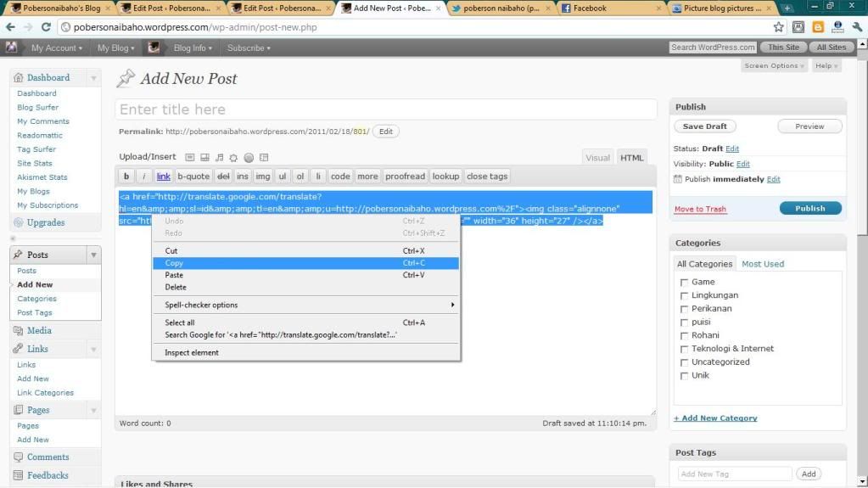Expand the My Account menu
The height and width of the screenshot is (488, 868).
click(x=56, y=48)
